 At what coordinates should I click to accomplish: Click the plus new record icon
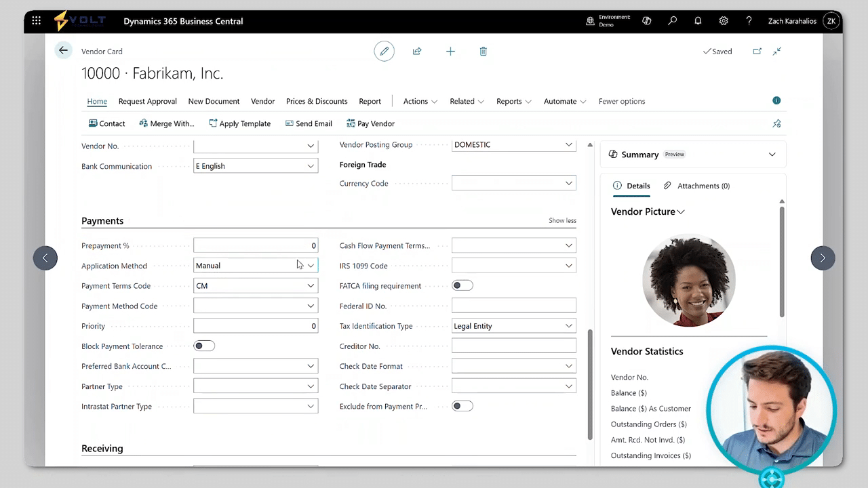pyautogui.click(x=450, y=51)
